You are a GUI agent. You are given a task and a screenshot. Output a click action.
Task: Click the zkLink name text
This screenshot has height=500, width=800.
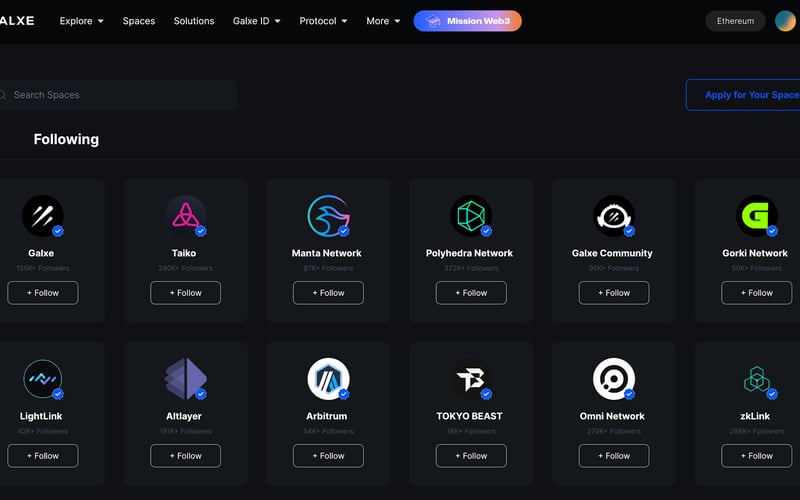(x=755, y=416)
